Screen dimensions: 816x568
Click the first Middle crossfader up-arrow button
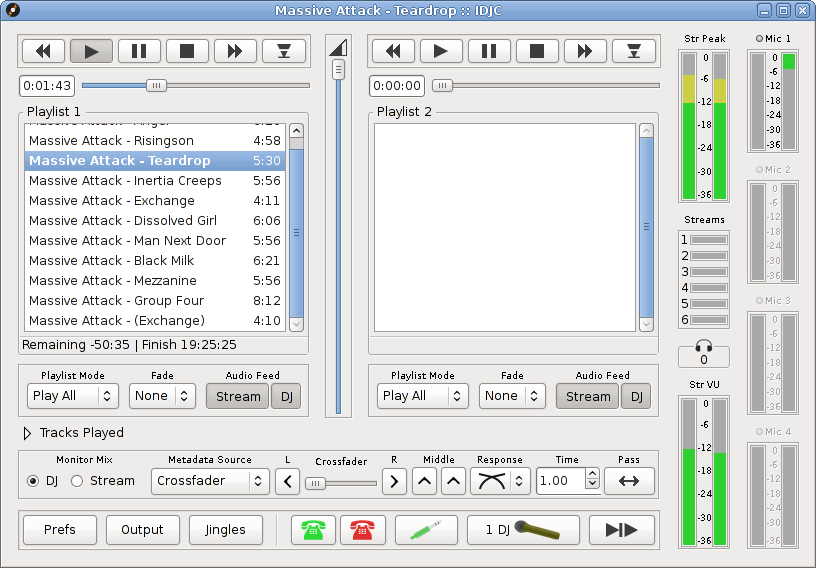click(x=424, y=481)
